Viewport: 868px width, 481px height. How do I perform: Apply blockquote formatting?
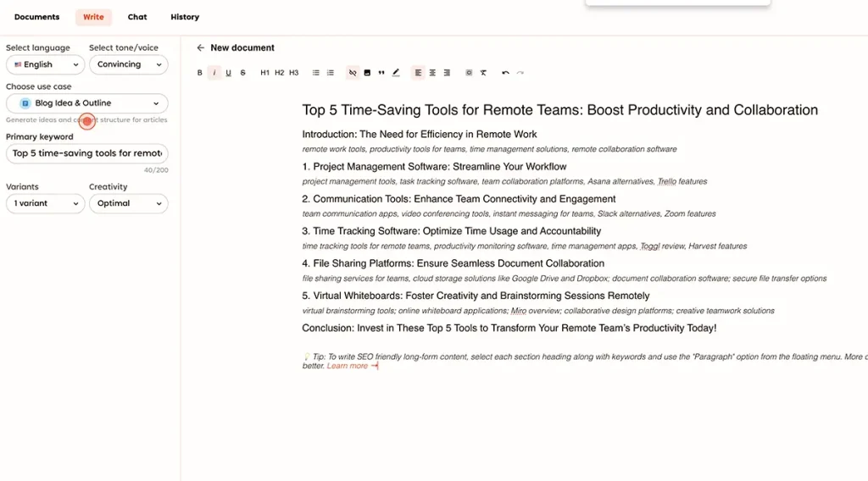[381, 73]
